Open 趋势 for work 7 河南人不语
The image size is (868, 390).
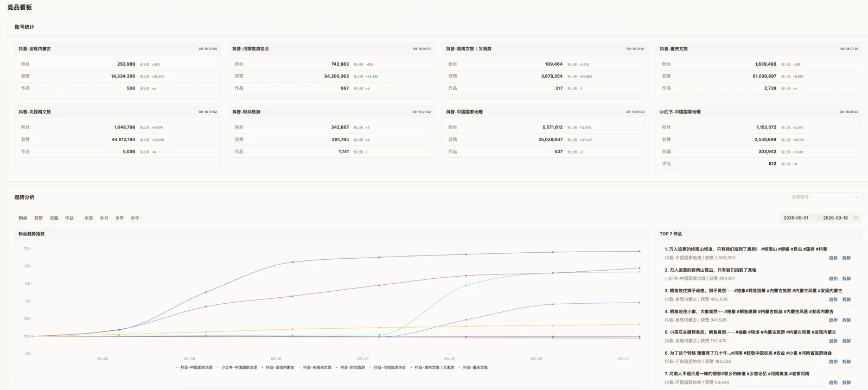(833, 382)
